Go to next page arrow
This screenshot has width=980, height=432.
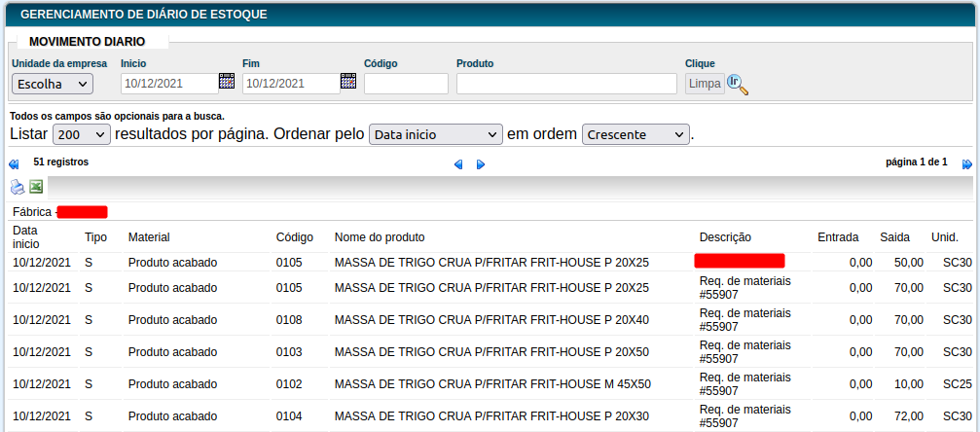(481, 164)
